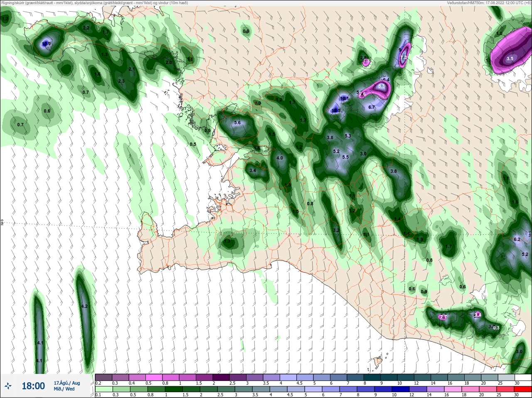The image size is (532, 398).
Task: Click the 2.1 precipitation value on the map
Action: (132, 69)
